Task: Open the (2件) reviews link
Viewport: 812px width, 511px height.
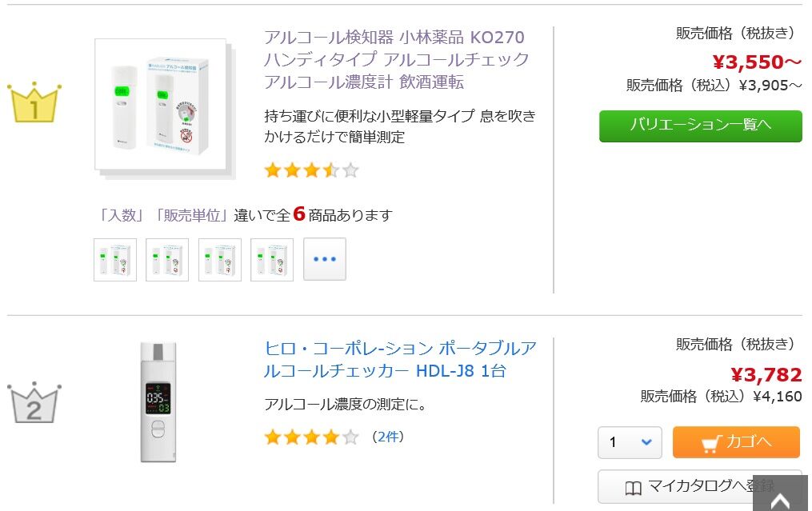Action: [x=388, y=437]
